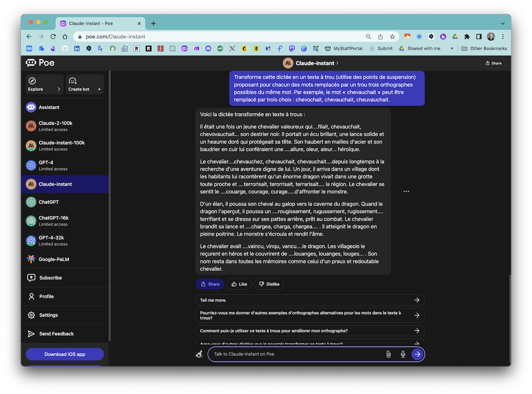
Task: Click the Discord bookmark icon
Action: [208, 49]
